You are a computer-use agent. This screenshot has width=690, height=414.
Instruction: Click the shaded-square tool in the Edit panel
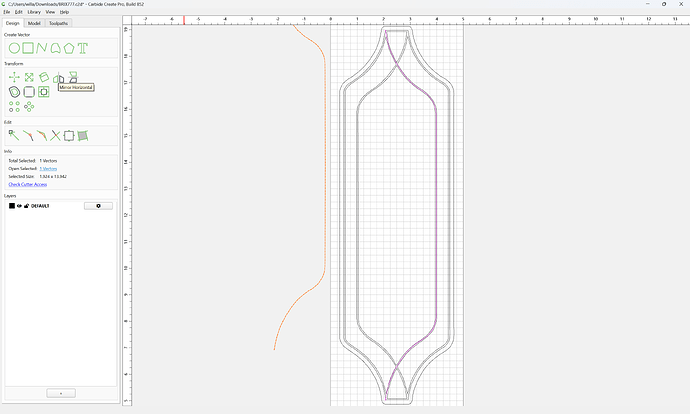(83, 136)
